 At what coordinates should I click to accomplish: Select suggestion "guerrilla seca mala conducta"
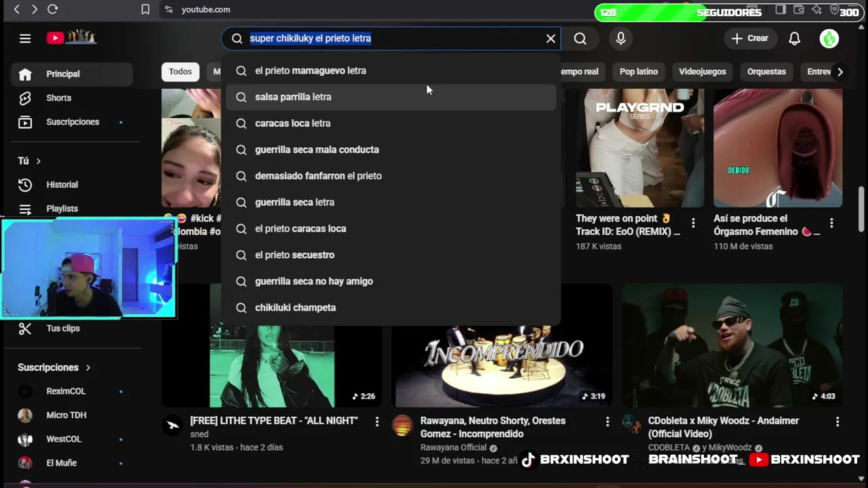point(391,150)
